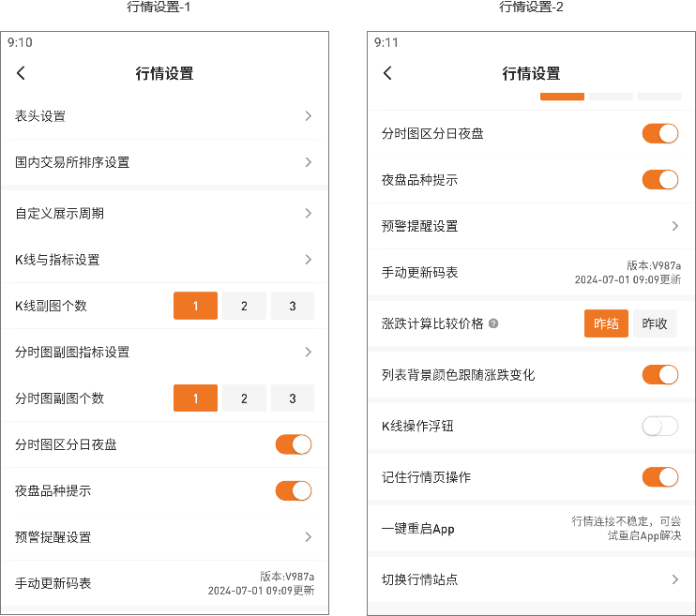
Task: Disable the 记住行情页操作 switch
Action: [x=659, y=477]
